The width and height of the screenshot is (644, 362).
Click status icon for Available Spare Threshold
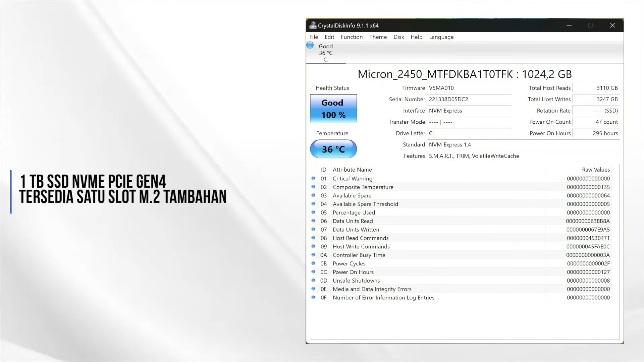(313, 204)
